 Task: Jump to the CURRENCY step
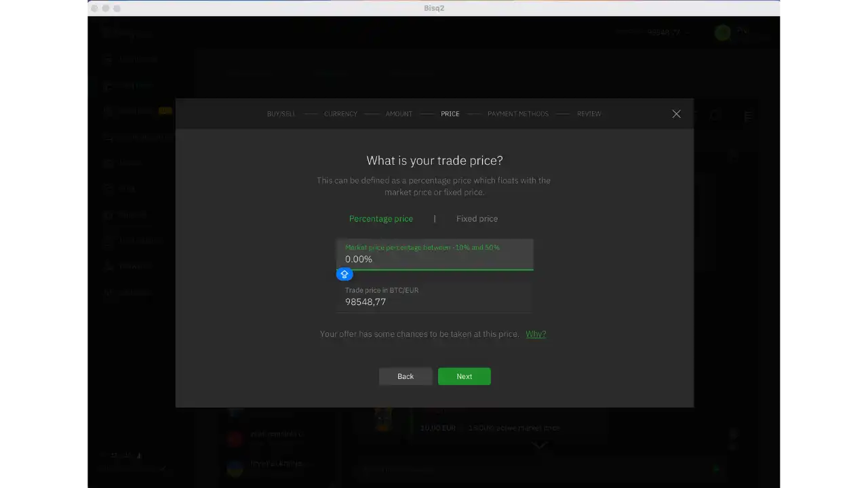340,114
